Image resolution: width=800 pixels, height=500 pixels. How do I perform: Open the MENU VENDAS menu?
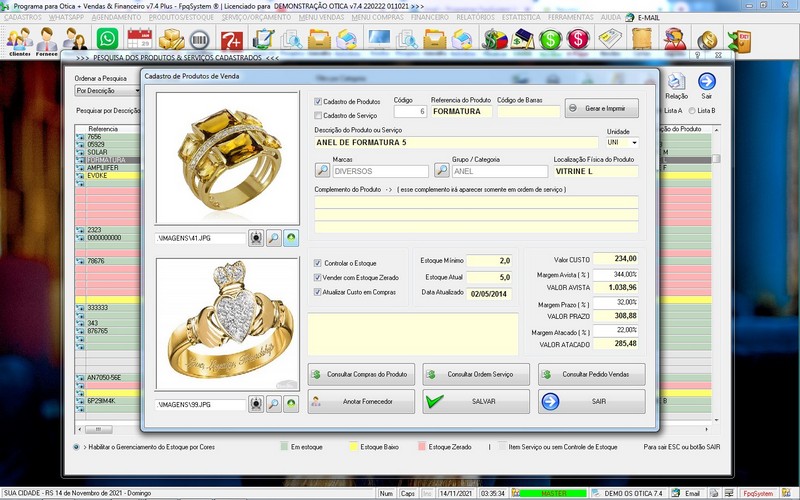click(x=321, y=17)
